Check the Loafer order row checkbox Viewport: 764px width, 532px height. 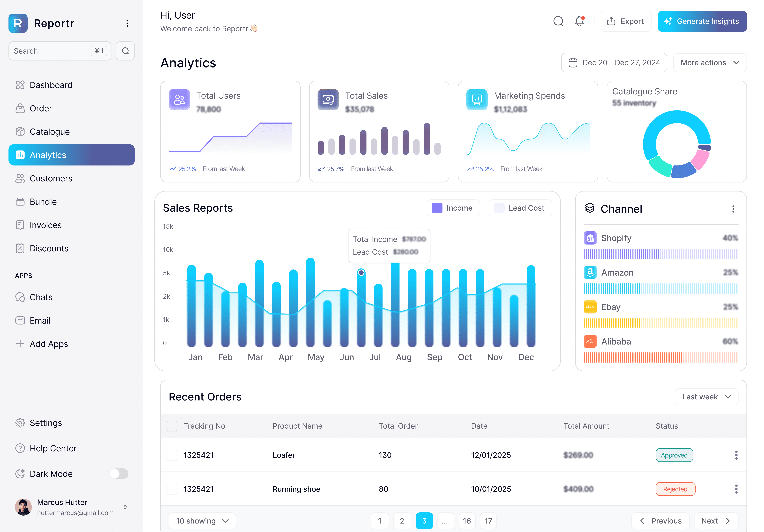[172, 455]
